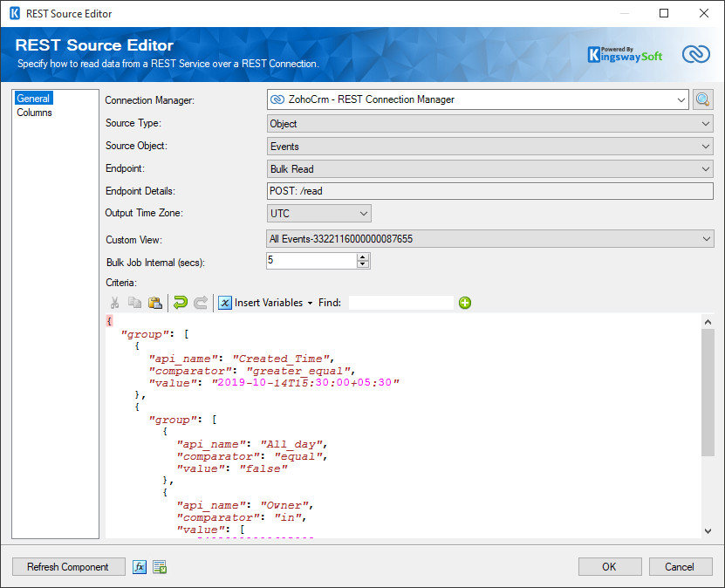Click the Find text field
Viewport: 725px width, 588px height.
point(400,303)
